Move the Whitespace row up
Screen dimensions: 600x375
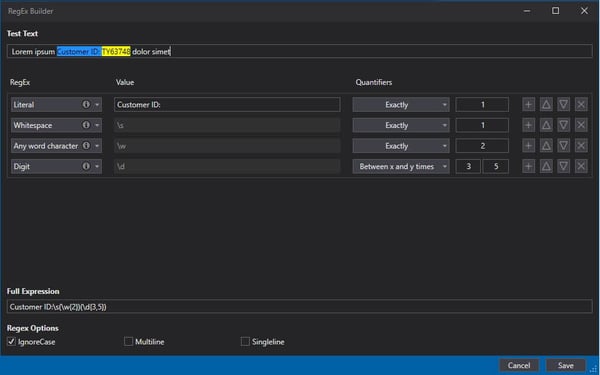pyautogui.click(x=546, y=125)
